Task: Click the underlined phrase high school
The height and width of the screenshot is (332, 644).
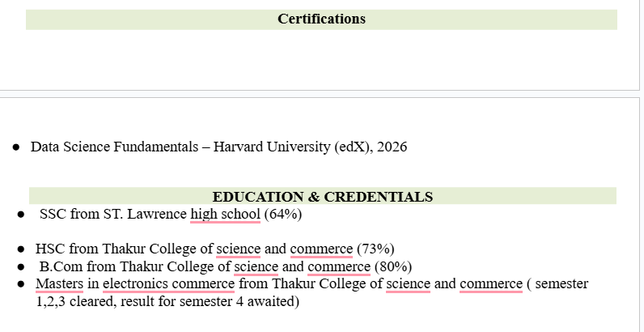Action: coord(225,214)
